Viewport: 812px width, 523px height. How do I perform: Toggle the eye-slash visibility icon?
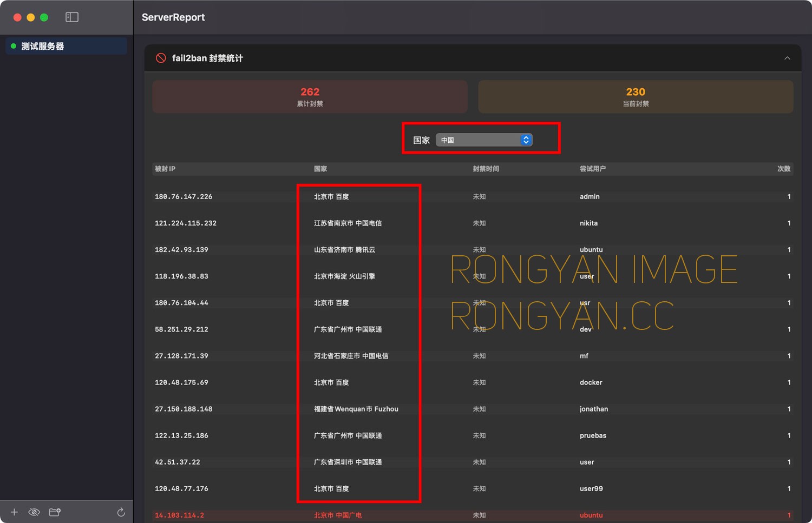(34, 512)
